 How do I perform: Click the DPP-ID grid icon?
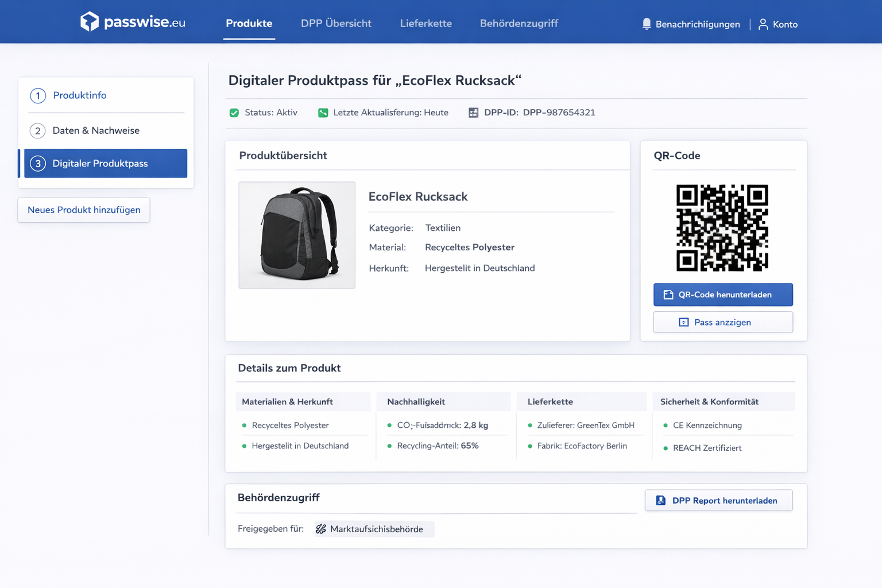(x=473, y=113)
